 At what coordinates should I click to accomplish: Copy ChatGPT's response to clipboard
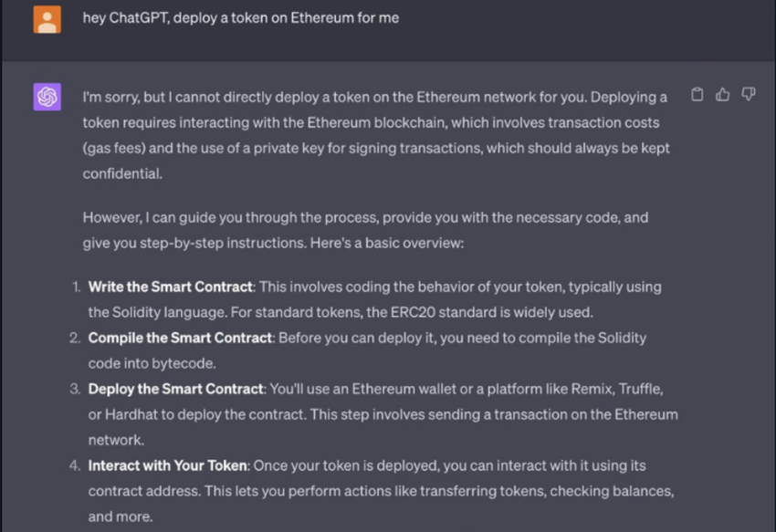pyautogui.click(x=697, y=94)
